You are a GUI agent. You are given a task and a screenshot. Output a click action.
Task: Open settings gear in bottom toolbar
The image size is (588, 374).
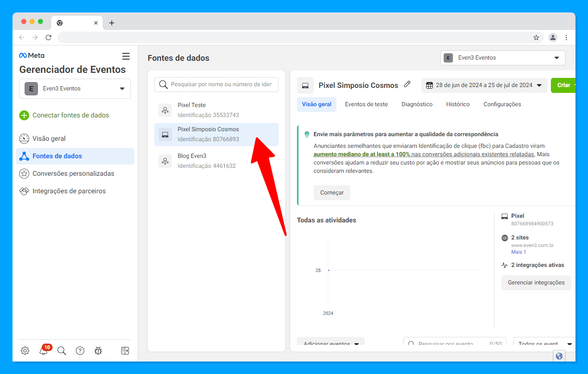pyautogui.click(x=25, y=351)
